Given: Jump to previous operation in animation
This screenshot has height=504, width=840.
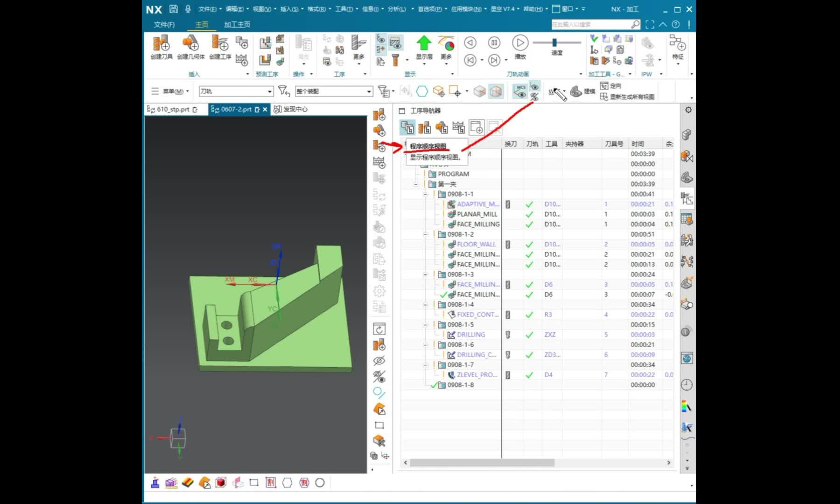Looking at the screenshot, I should [x=470, y=60].
